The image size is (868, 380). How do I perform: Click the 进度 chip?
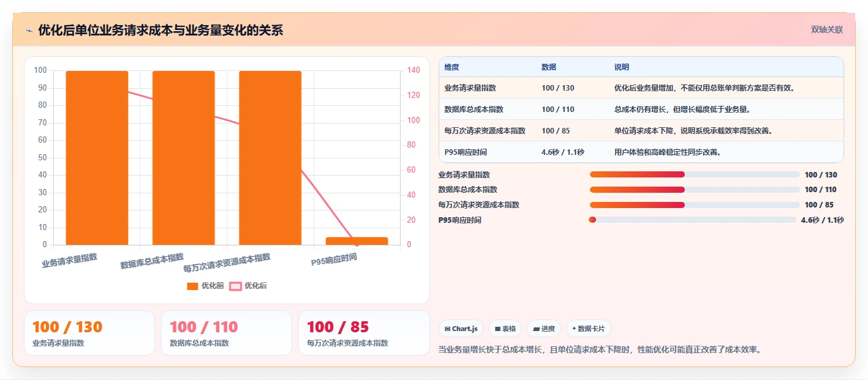point(544,329)
